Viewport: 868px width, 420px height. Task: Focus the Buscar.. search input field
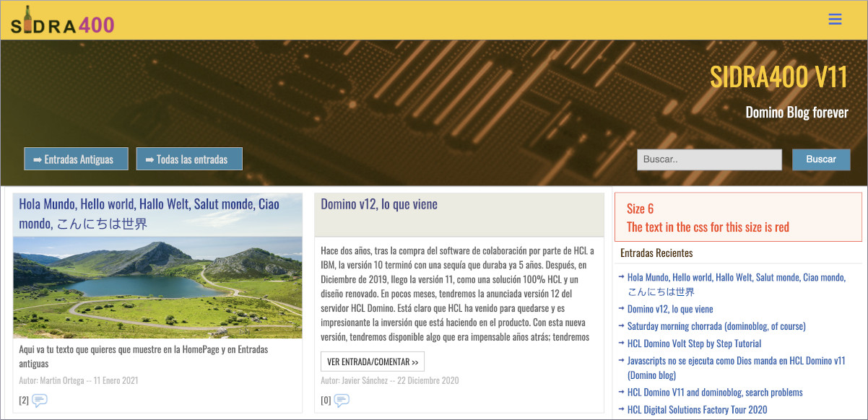coord(709,159)
